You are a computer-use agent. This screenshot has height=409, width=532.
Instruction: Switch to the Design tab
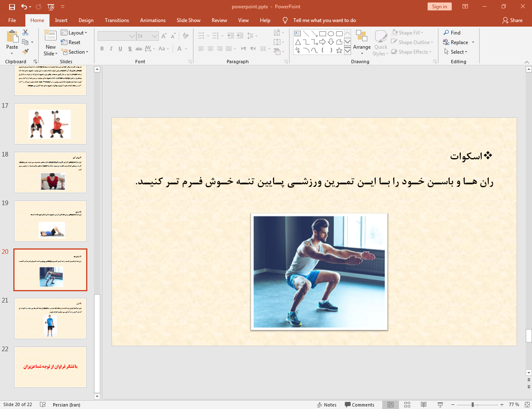tap(86, 20)
